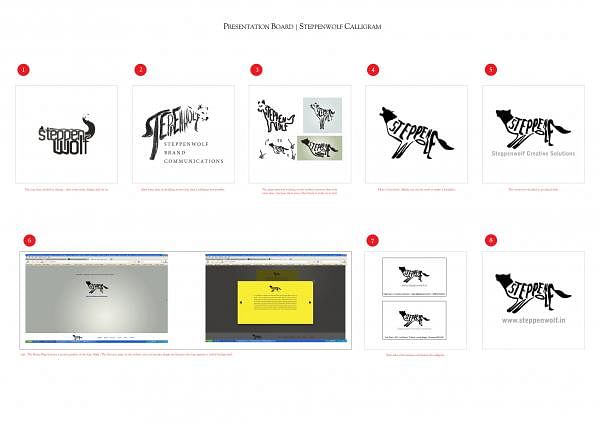
Task: Open the wolf sketch with the olive-green background
Action: tap(320, 148)
